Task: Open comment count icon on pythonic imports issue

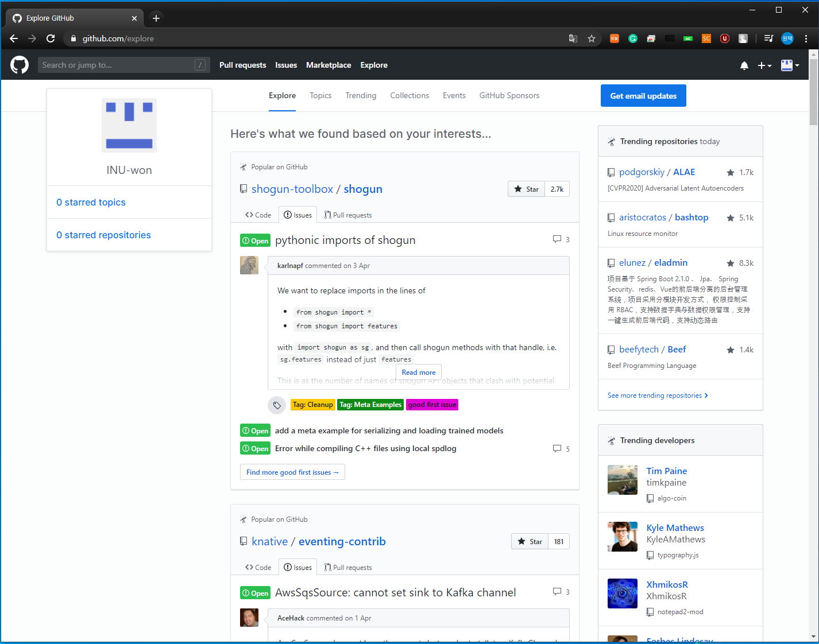Action: point(561,239)
